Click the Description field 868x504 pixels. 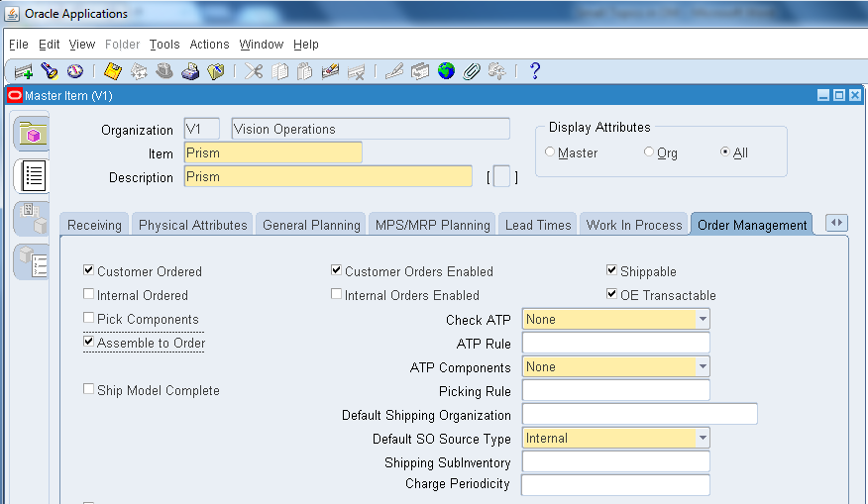coord(328,176)
